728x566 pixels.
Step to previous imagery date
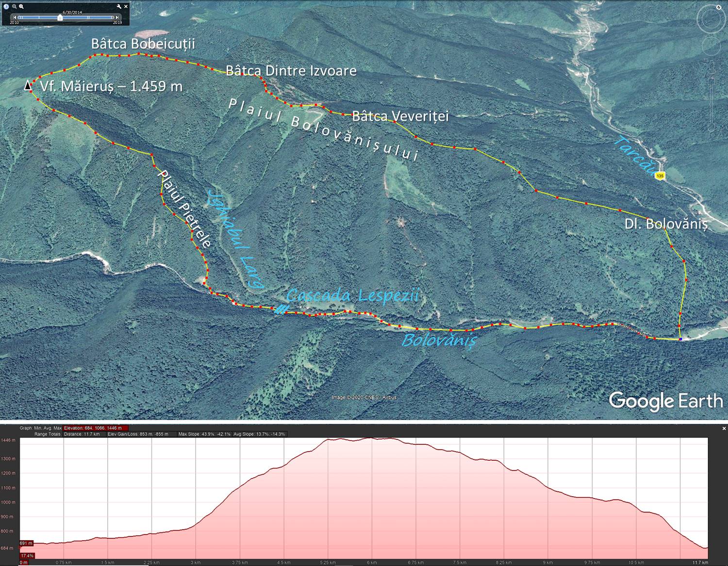pyautogui.click(x=15, y=17)
